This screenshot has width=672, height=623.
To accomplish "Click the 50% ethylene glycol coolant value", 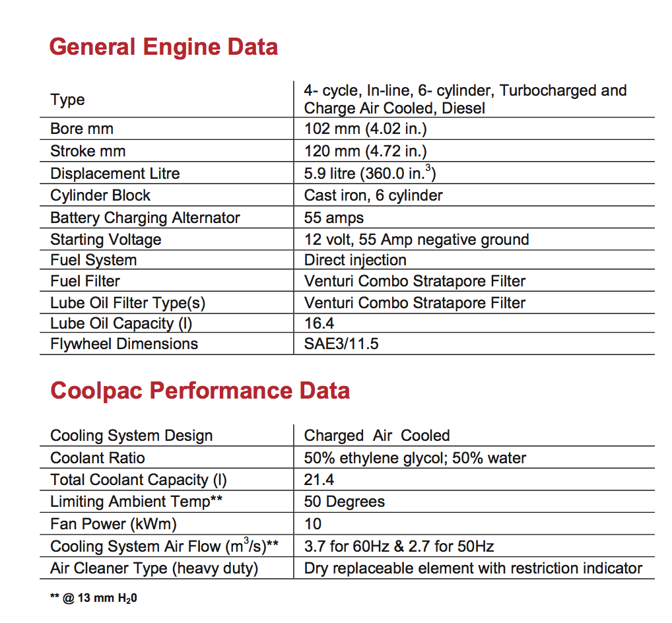I will point(415,458).
